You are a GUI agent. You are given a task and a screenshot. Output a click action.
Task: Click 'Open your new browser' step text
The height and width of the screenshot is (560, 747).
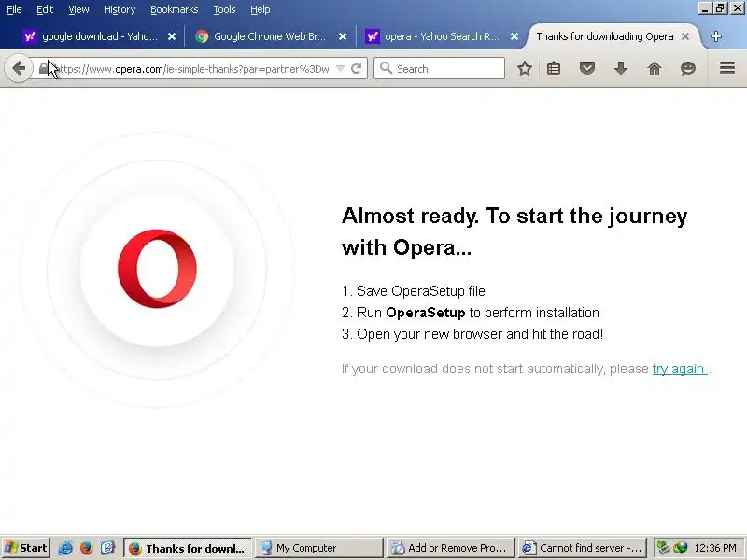click(x=472, y=334)
